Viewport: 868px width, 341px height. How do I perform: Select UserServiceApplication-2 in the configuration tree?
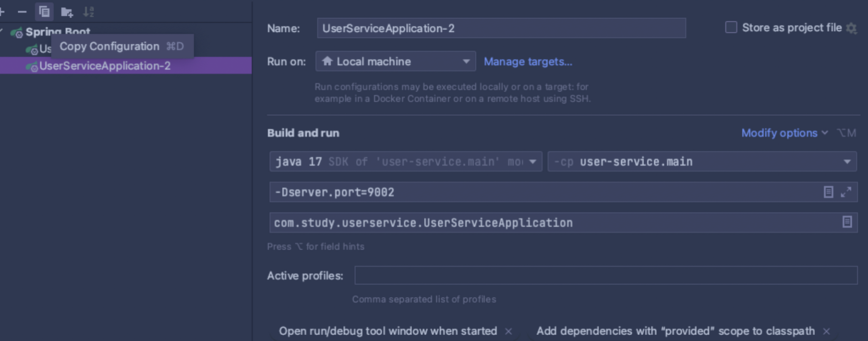126,66
